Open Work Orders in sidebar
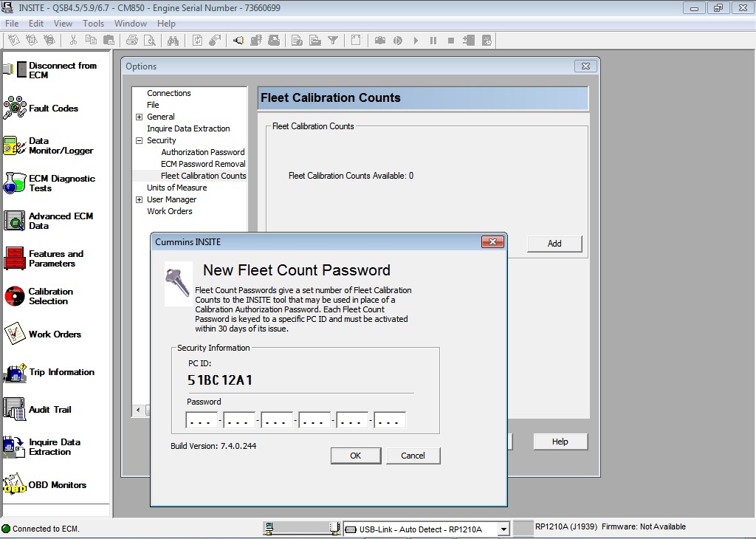The height and width of the screenshot is (539, 756). pyautogui.click(x=42, y=334)
